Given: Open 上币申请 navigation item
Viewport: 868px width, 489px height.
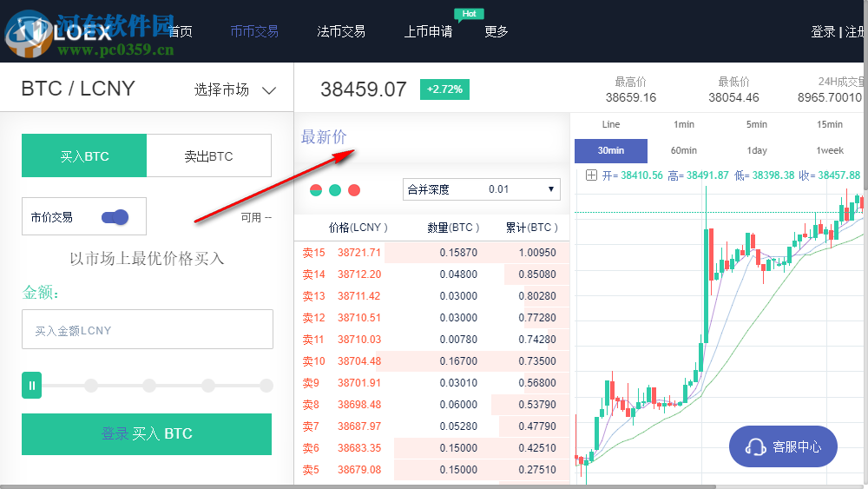Looking at the screenshot, I should coord(429,31).
